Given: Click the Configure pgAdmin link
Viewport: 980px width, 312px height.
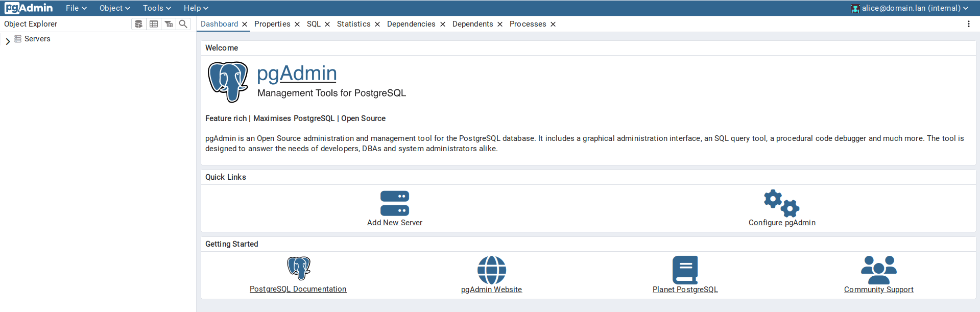Looking at the screenshot, I should click(x=782, y=223).
